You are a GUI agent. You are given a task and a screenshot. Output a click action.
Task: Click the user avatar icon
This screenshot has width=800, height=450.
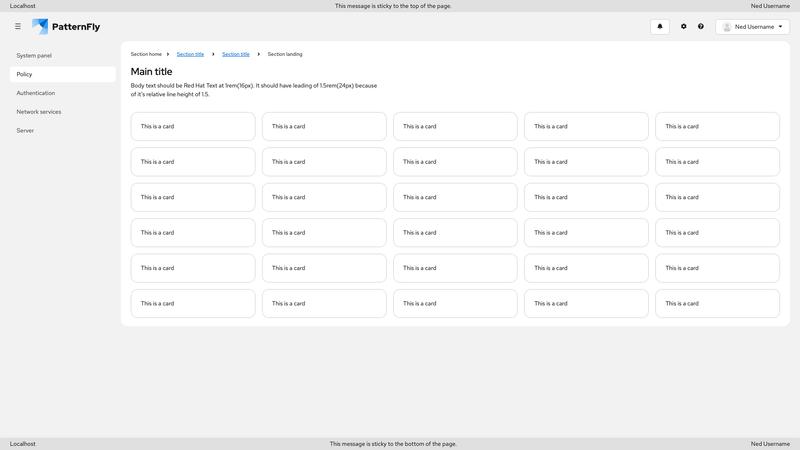point(727,27)
